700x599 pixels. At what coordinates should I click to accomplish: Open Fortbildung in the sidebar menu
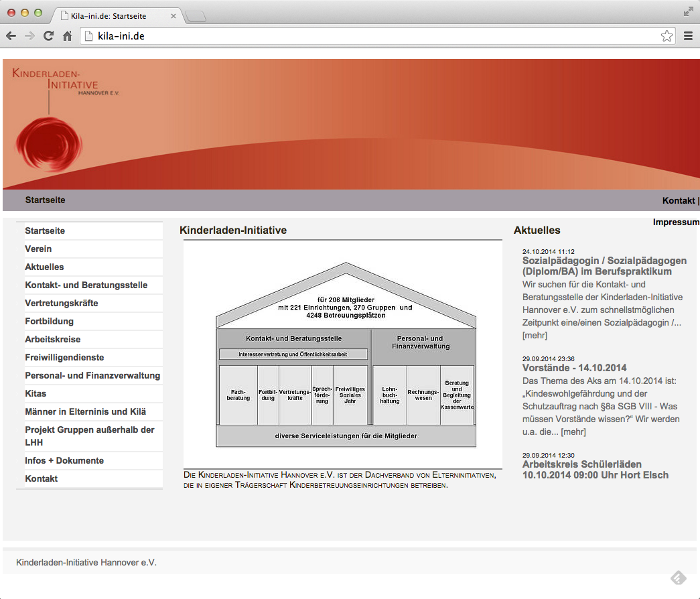(49, 321)
